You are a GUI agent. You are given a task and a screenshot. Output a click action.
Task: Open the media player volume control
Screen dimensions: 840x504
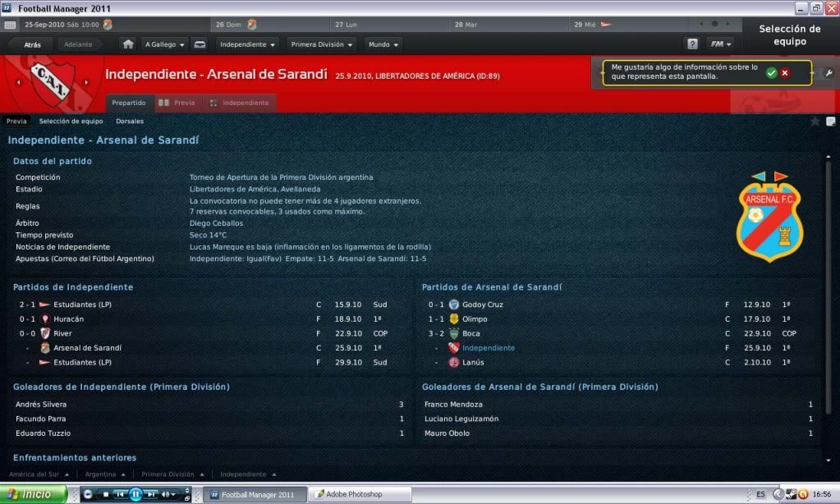click(x=169, y=494)
